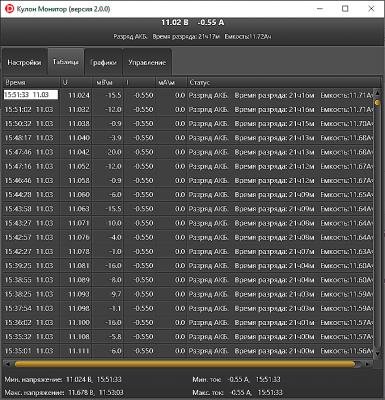Select the row with time 15:38:55
The height and width of the screenshot is (400, 385).
coord(188,280)
